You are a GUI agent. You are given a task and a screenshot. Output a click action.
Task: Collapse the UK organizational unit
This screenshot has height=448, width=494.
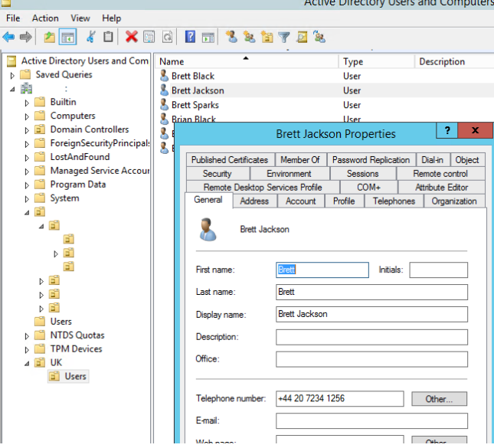pos(27,364)
